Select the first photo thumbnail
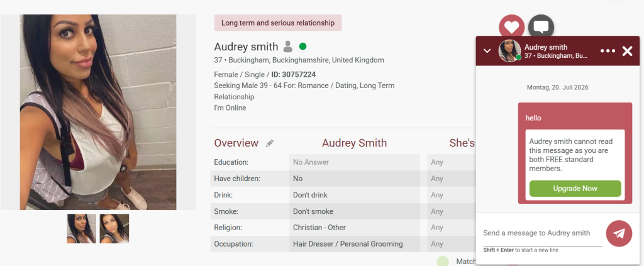644x266 pixels. click(81, 228)
